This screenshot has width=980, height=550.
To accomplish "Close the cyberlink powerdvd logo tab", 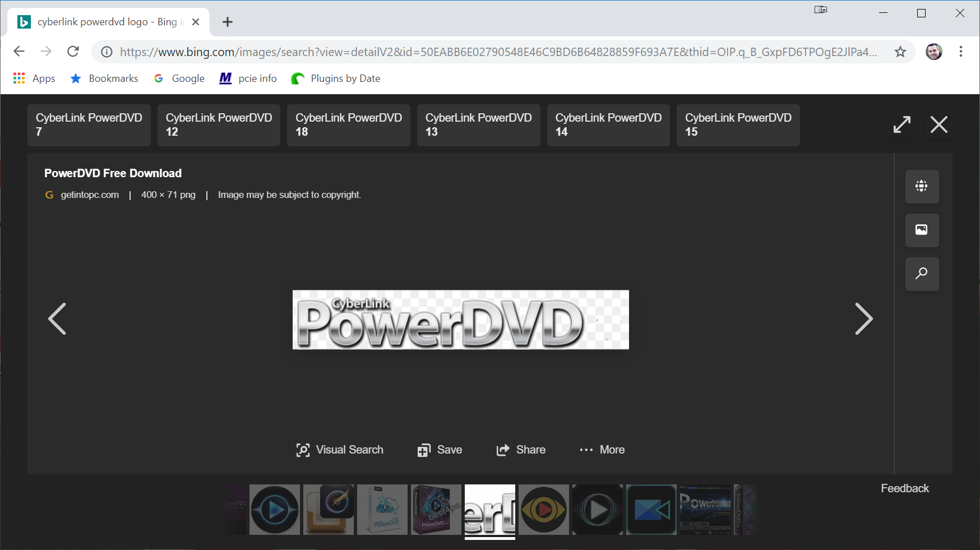I will click(196, 22).
